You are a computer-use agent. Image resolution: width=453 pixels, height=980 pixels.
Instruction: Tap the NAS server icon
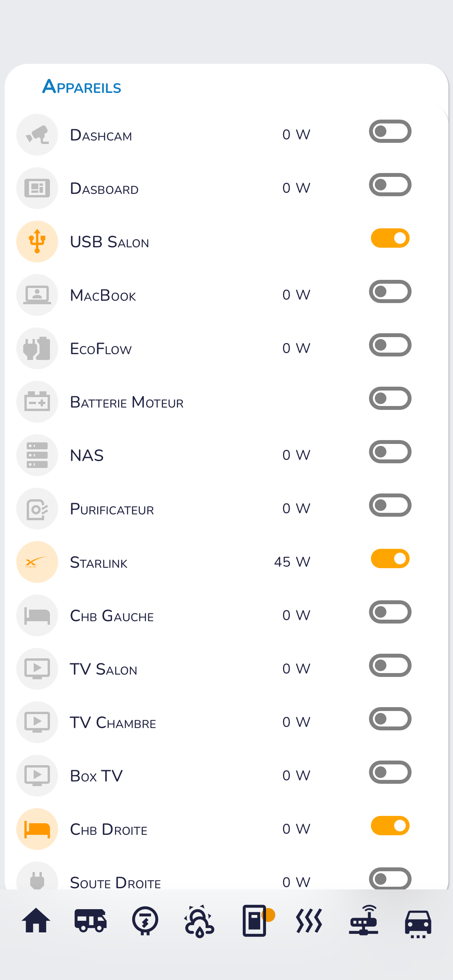click(37, 455)
